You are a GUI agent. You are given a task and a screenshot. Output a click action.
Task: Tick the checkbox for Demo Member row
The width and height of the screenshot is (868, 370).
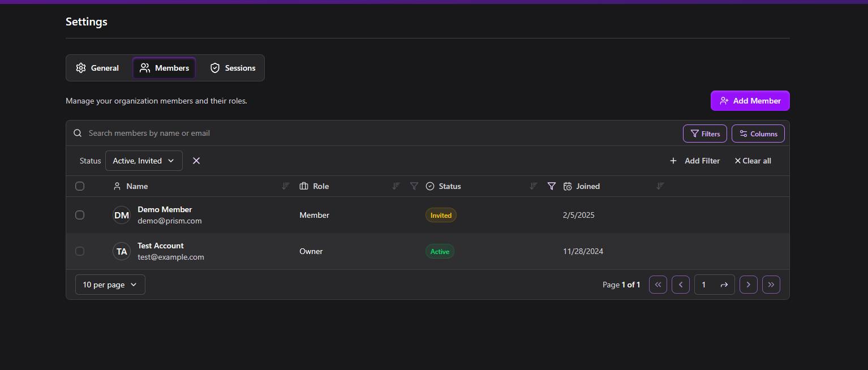80,215
